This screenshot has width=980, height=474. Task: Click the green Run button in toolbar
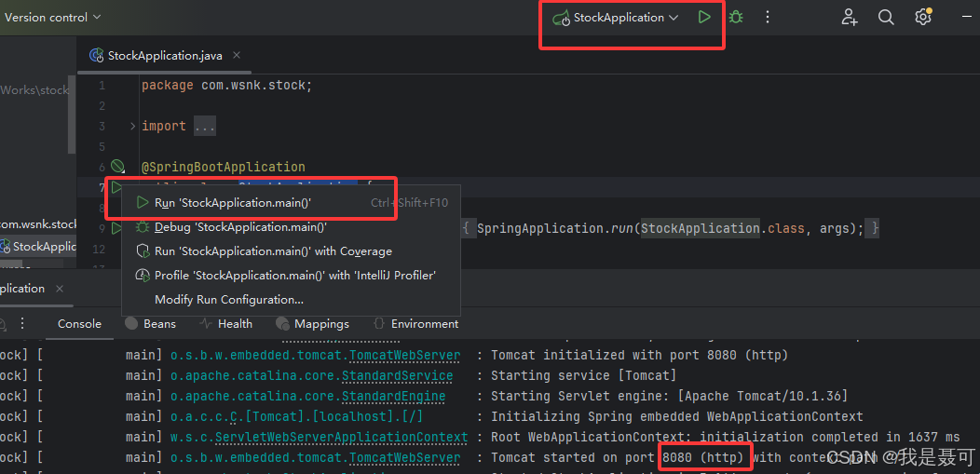(704, 18)
